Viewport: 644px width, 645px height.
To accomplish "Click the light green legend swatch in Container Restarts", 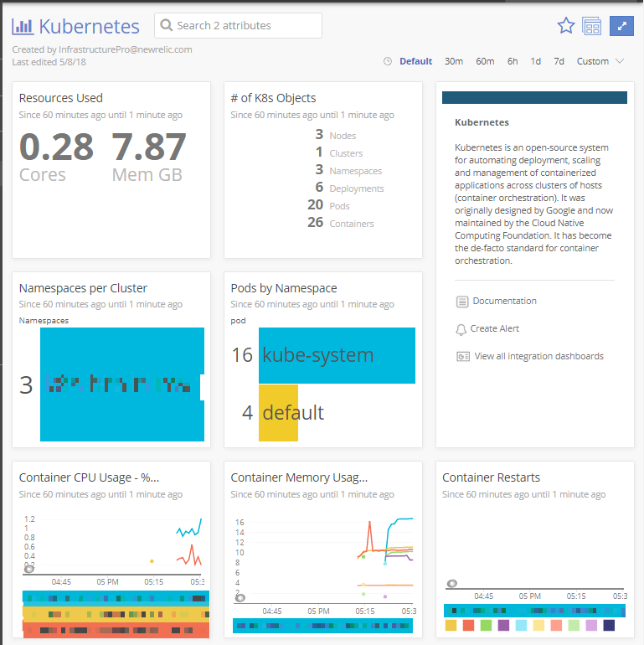I will click(574, 625).
